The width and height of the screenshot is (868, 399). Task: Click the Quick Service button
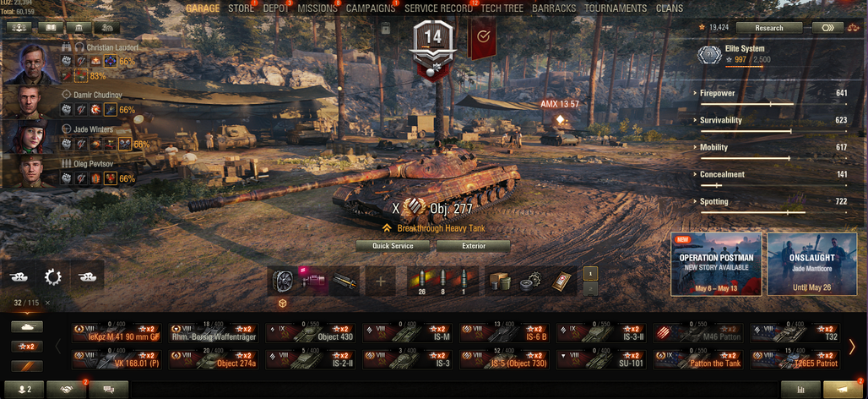tap(393, 246)
